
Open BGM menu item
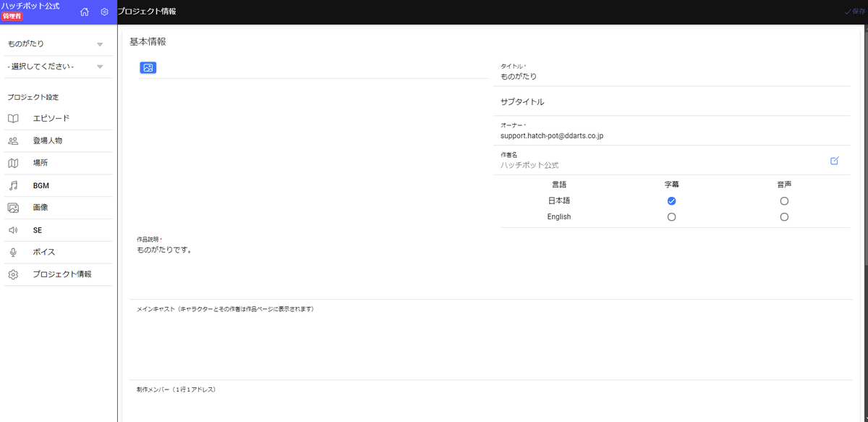tap(59, 185)
